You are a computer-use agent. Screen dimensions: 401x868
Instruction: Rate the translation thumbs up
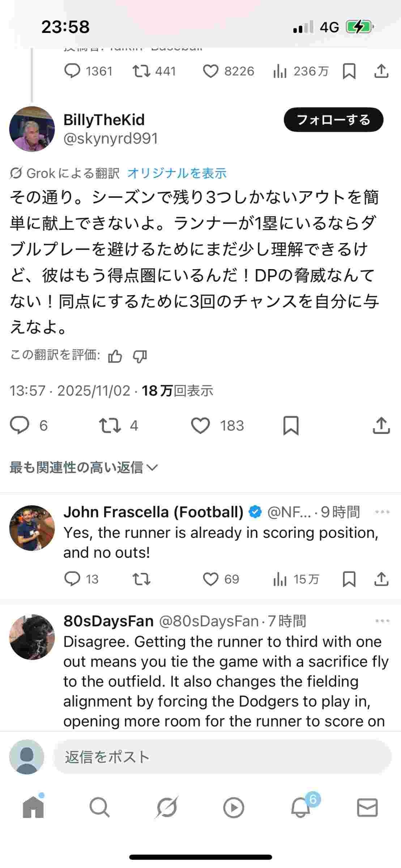click(x=115, y=356)
